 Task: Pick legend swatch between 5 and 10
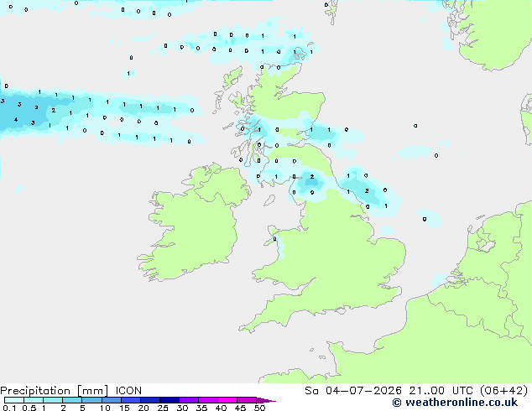91,400
